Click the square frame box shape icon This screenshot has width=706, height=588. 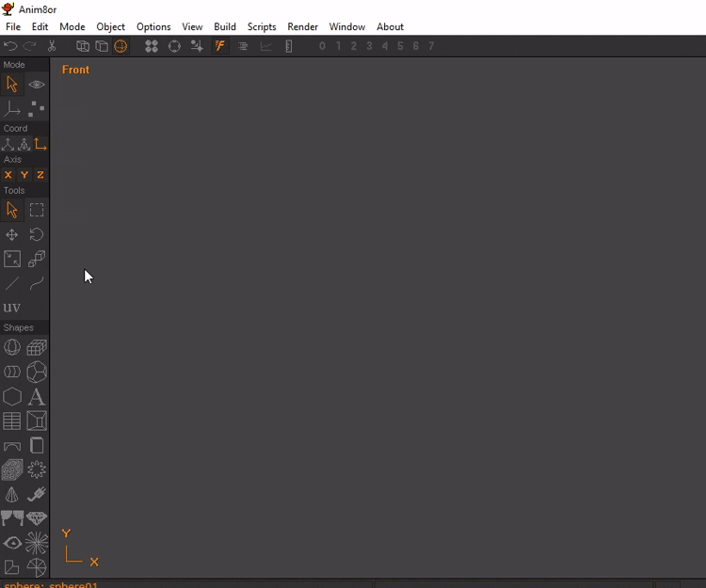37,421
